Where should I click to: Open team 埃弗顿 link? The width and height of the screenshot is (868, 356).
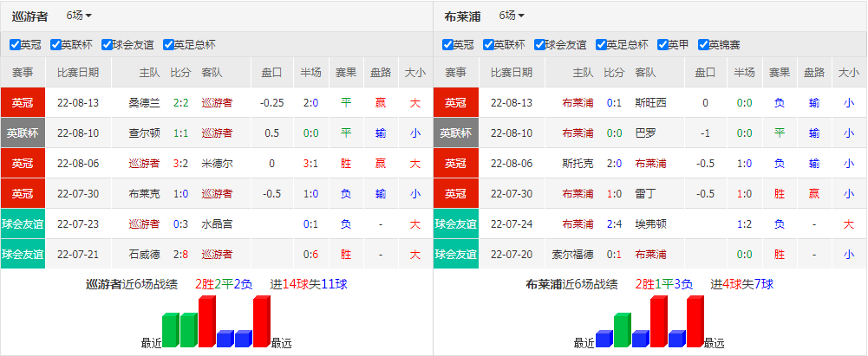coord(650,224)
